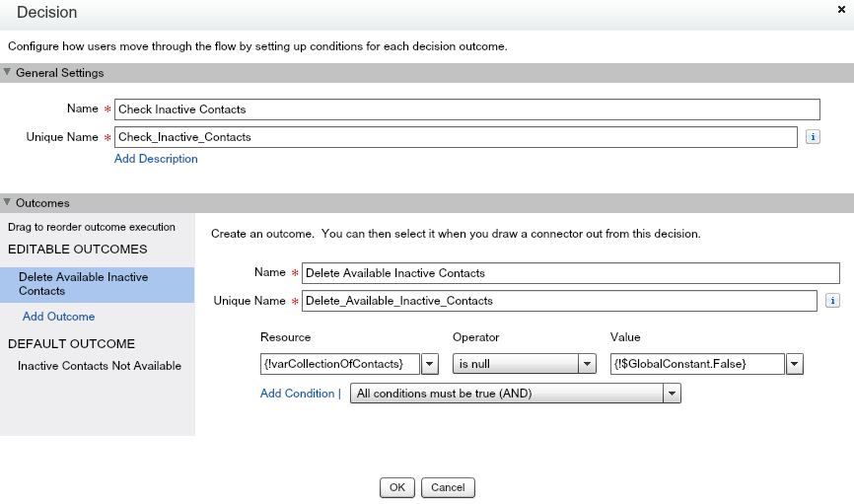This screenshot has height=504, width=854.
Task: Click the Decision dialog title
Action: pos(46,12)
